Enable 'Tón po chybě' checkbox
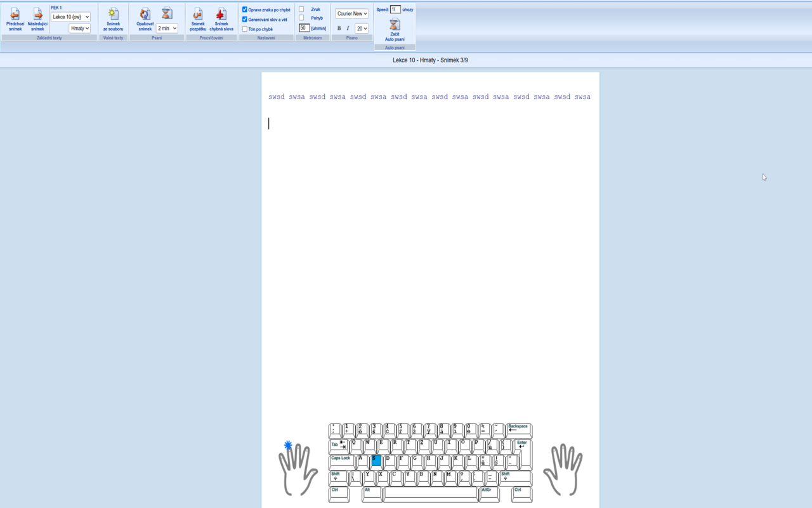Image resolution: width=812 pixels, height=508 pixels. [x=245, y=29]
